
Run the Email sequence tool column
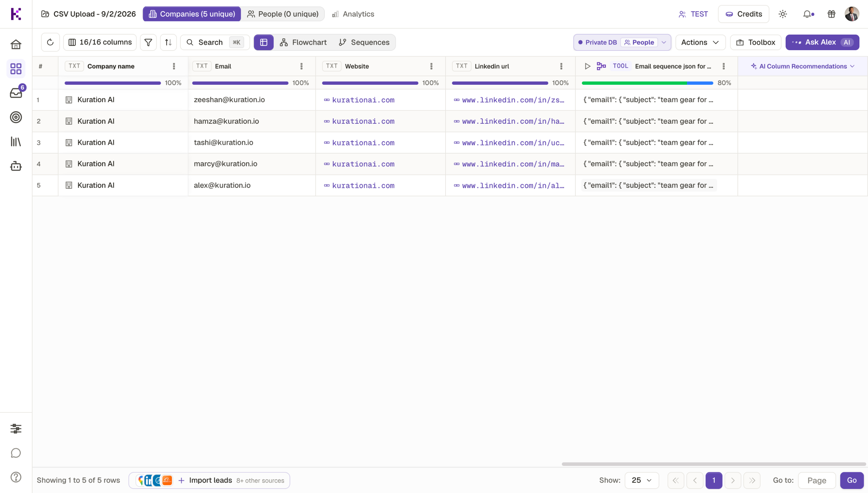click(x=588, y=66)
